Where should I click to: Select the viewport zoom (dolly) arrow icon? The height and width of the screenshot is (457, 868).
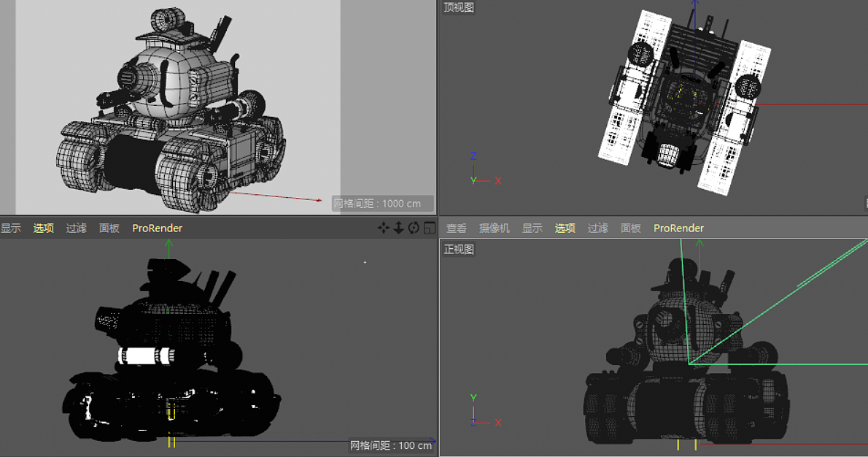pyautogui.click(x=398, y=228)
